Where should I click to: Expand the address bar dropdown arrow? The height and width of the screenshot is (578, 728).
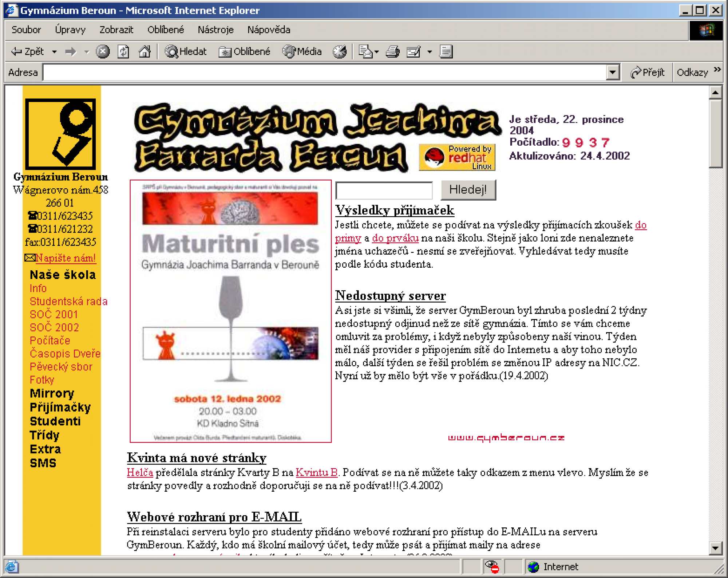tap(613, 72)
